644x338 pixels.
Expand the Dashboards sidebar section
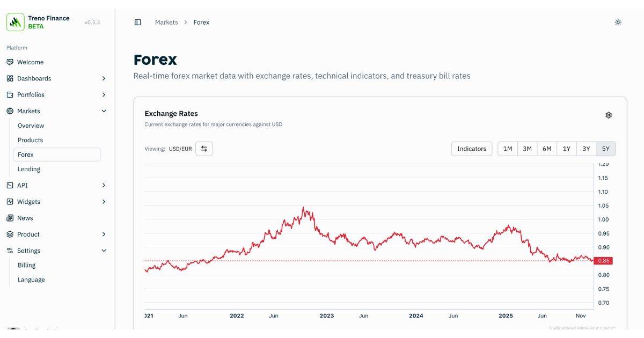[x=104, y=78]
